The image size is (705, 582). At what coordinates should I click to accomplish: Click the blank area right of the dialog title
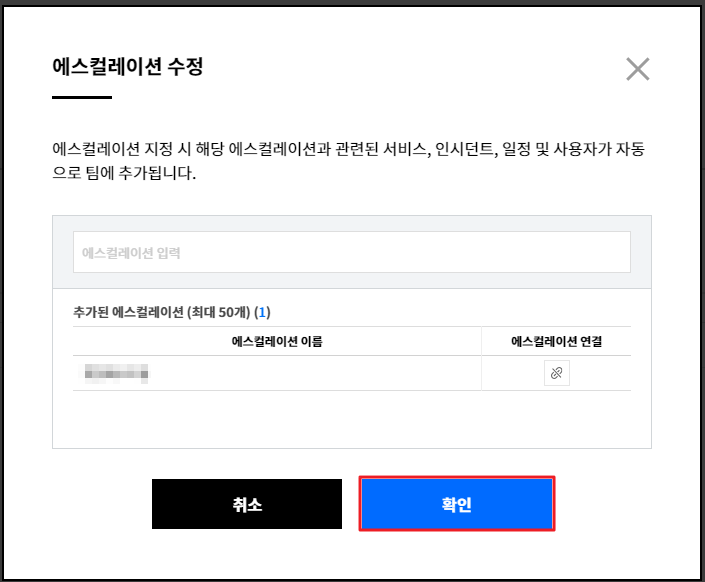[x=420, y=68]
